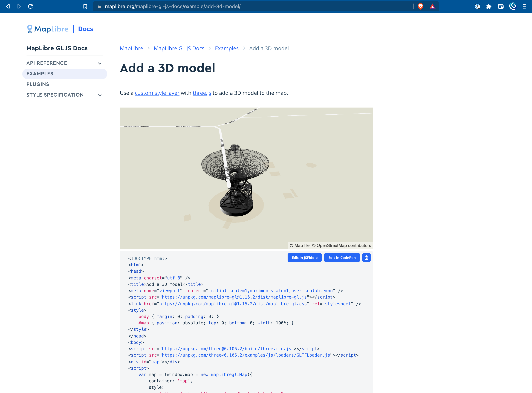Click the MapLibre pin logo
This screenshot has height=393, width=532.
(30, 28)
